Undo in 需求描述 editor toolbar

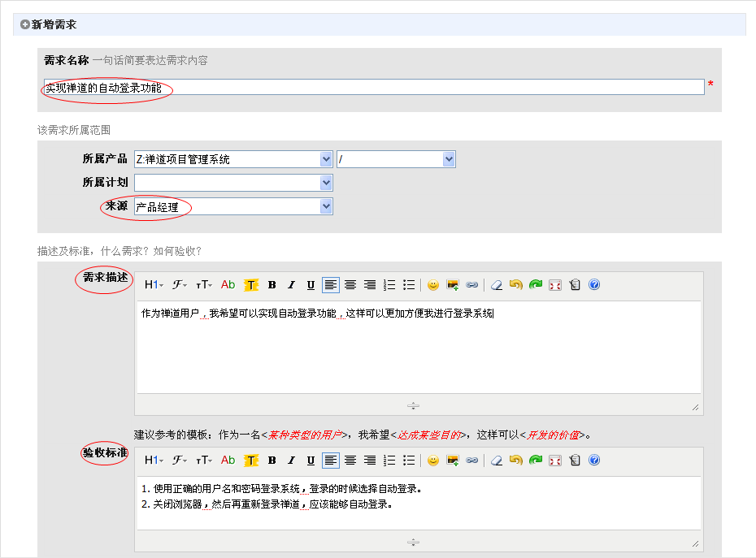coord(516,285)
